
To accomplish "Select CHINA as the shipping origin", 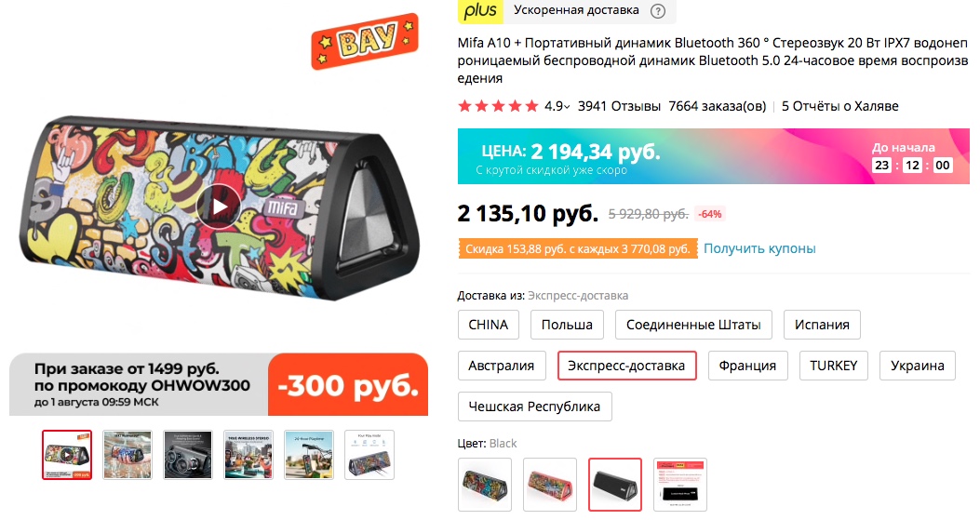I will coord(488,325).
